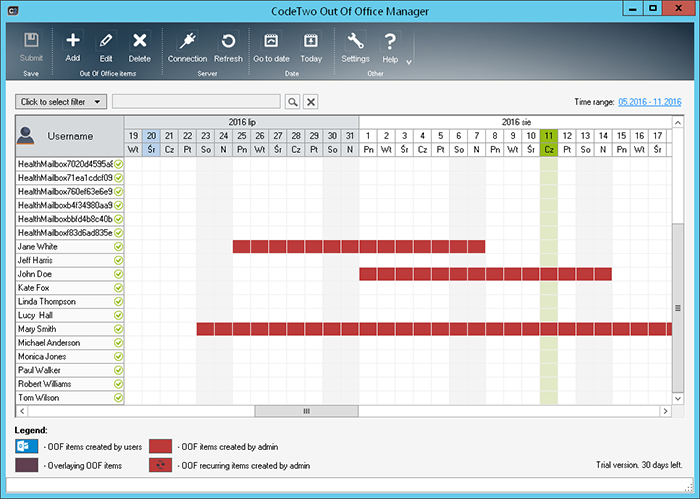
Task: Select the Monica Jones user row
Action: coord(70,357)
